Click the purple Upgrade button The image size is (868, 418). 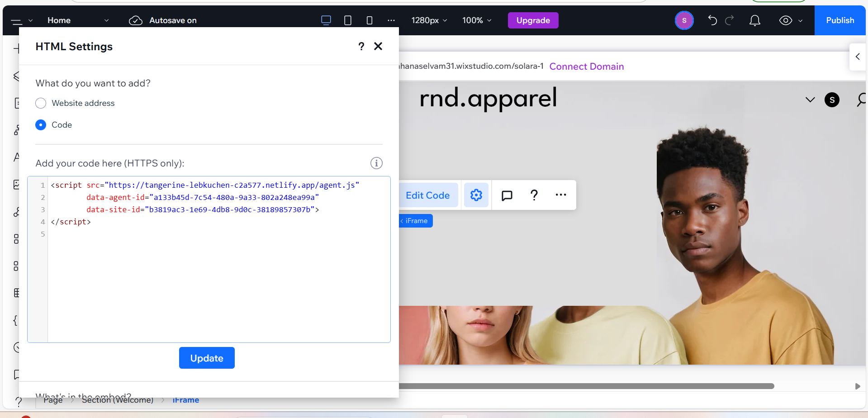coord(533,20)
